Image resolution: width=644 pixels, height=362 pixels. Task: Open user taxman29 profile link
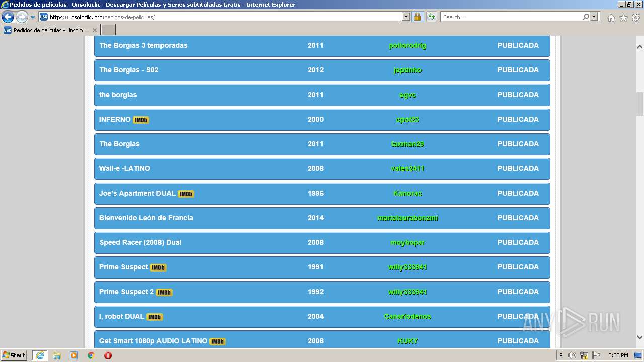coord(408,144)
